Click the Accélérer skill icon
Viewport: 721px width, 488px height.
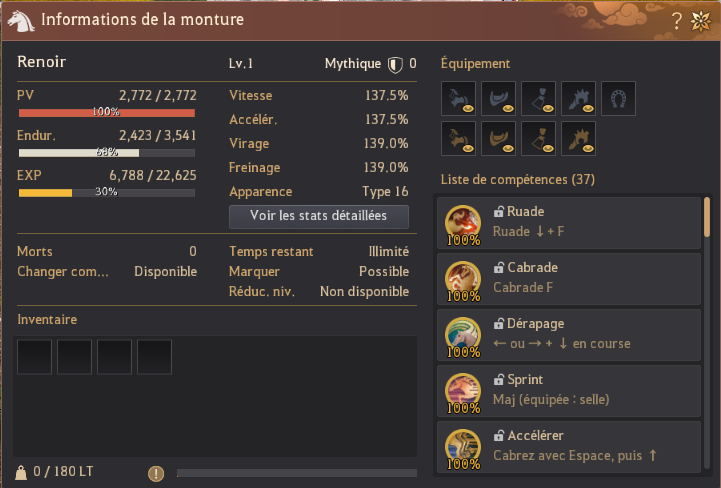tap(463, 448)
